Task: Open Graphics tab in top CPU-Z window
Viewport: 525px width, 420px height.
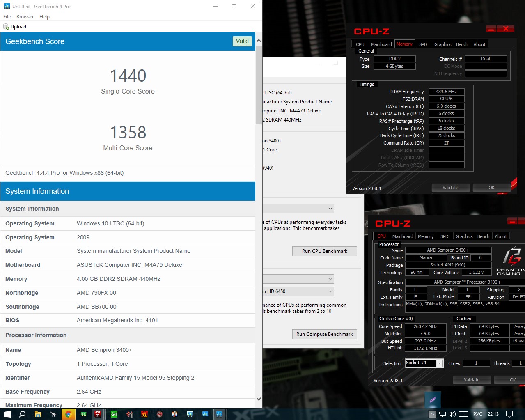Action: click(x=443, y=44)
